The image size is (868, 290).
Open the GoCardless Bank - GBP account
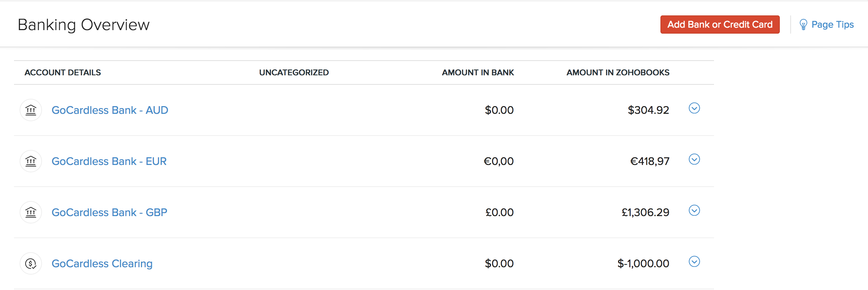110,212
